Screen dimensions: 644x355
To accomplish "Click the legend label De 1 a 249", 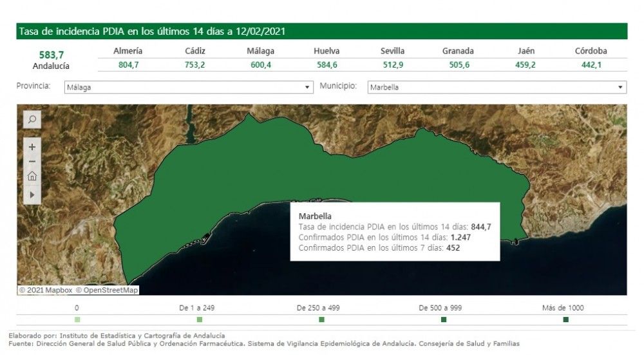I will tap(196, 308).
